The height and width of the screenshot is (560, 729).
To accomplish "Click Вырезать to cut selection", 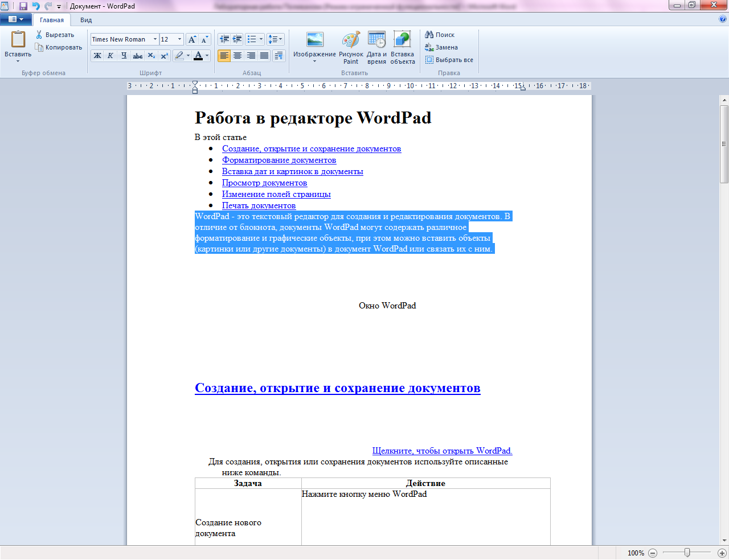I will point(55,35).
